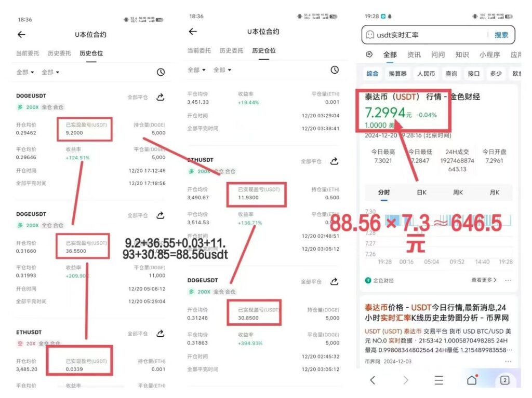532x398 pixels.
Task: Tap browser back arrow in bottom navigation
Action: tap(373, 380)
